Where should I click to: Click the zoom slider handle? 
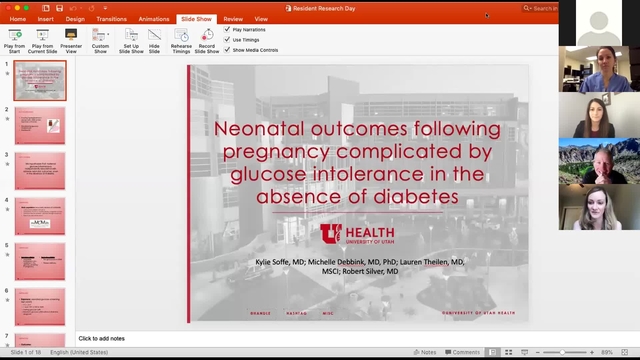[x=562, y=352]
